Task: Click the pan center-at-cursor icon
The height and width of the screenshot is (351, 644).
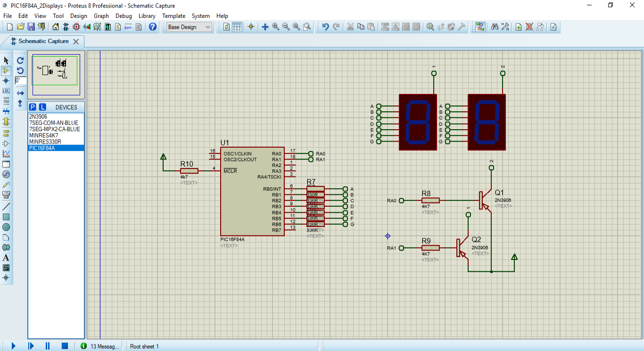Action: [x=265, y=27]
